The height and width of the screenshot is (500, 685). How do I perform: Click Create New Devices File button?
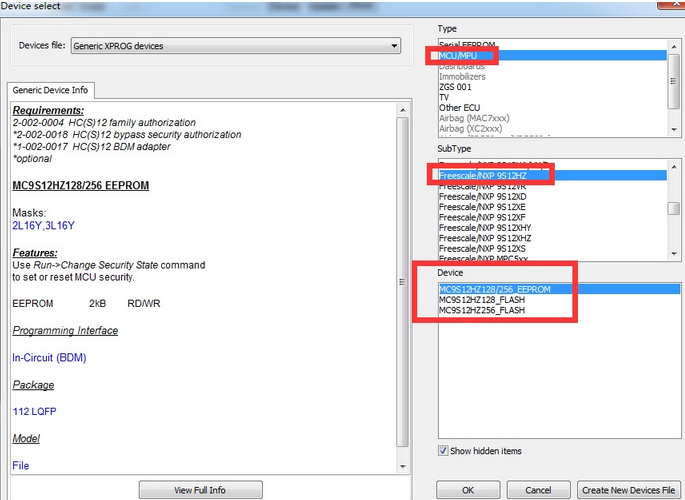(x=628, y=490)
